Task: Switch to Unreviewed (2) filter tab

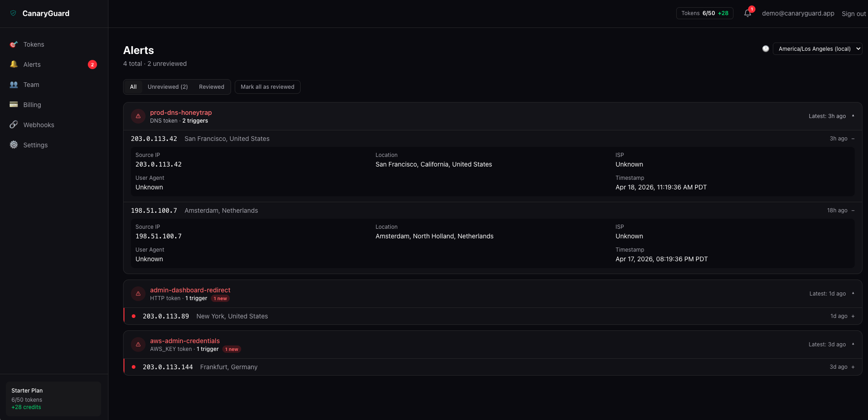Action: point(167,87)
